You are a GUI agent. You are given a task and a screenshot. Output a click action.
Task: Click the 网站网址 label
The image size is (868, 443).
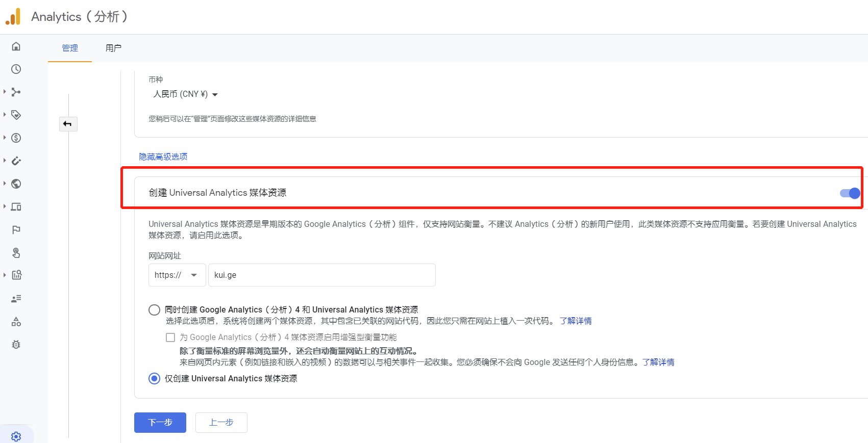(x=165, y=256)
